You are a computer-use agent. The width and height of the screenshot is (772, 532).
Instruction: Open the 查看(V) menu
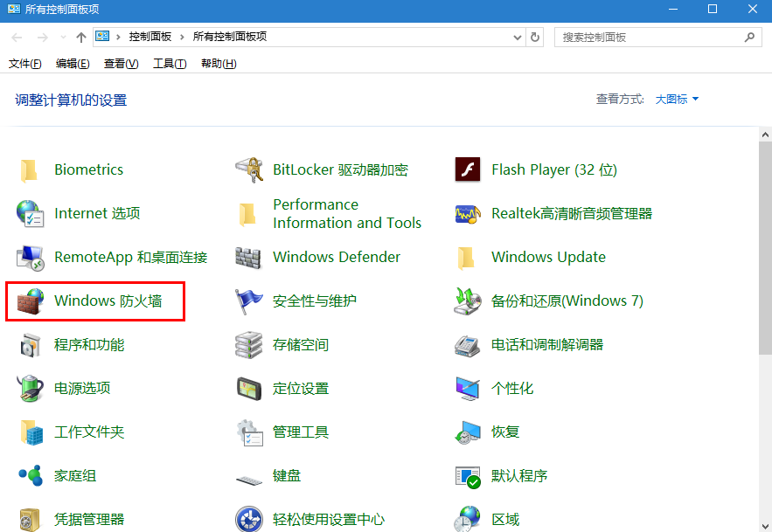[x=119, y=63]
